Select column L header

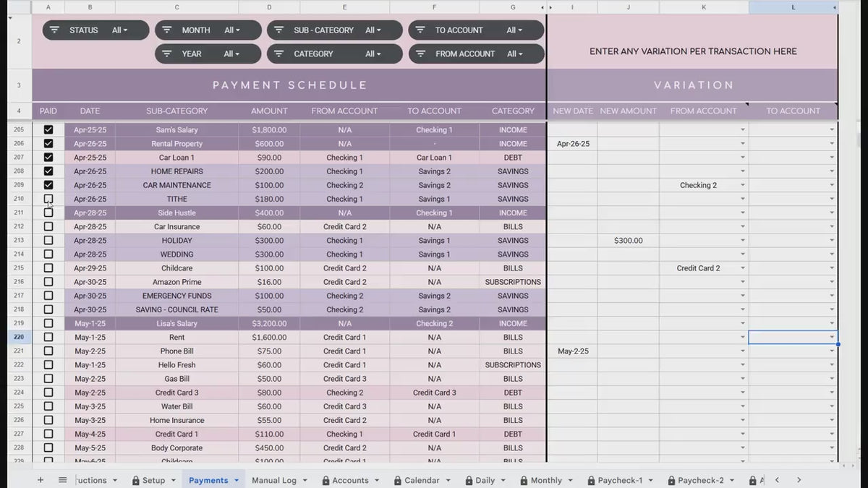click(x=793, y=7)
